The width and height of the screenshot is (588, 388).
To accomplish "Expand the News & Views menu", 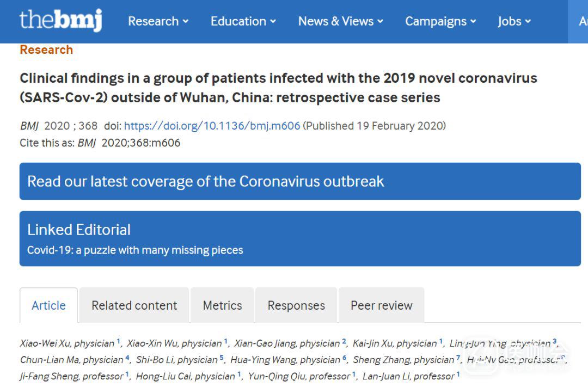I will [x=340, y=21].
